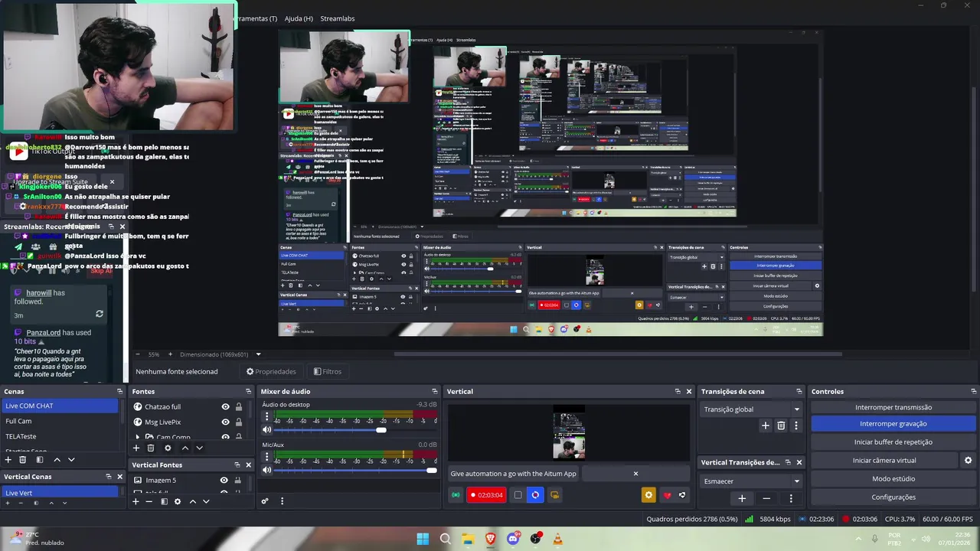Move scene down in Cenas panel
The width and height of the screenshot is (980, 551).
click(71, 460)
